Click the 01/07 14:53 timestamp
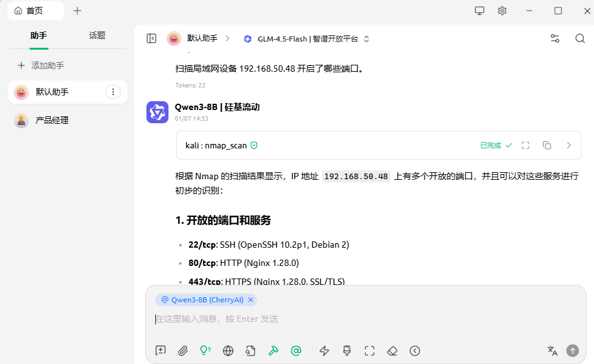This screenshot has height=364, width=594. click(191, 119)
